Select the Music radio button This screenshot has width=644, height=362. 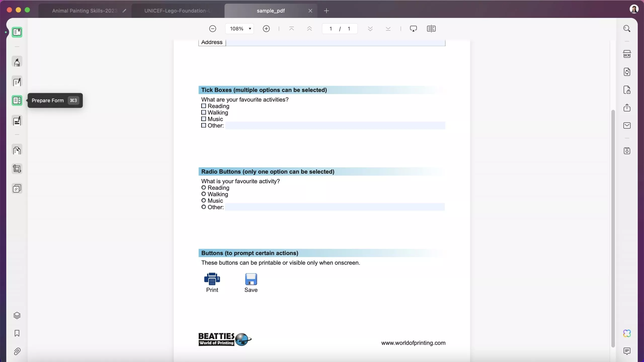point(203,201)
